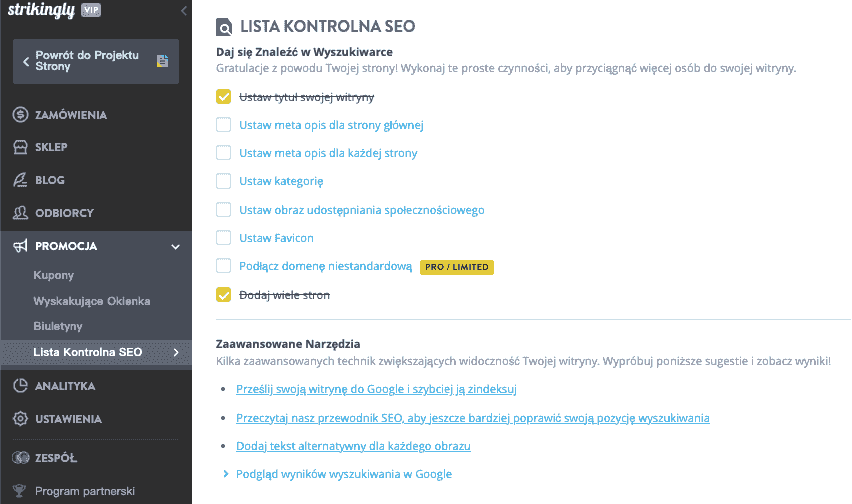Viewport: 852px width, 504px height.
Task: Click Daj się Znaleźć w Wyszukiwarce heading
Action: pyautogui.click(x=304, y=52)
